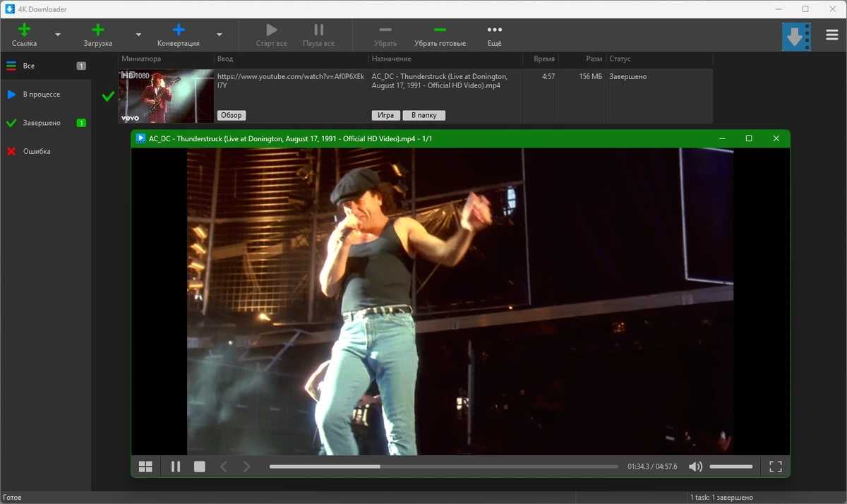847x504 pixels.
Task: Click the destination filename AC_DC - Thunderstruck
Action: pyautogui.click(x=439, y=80)
